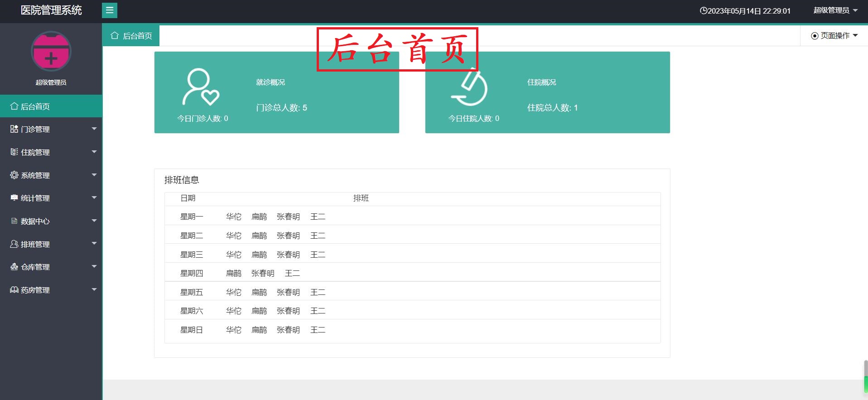Click the 日期 column header
This screenshot has height=400, width=868.
click(x=188, y=198)
